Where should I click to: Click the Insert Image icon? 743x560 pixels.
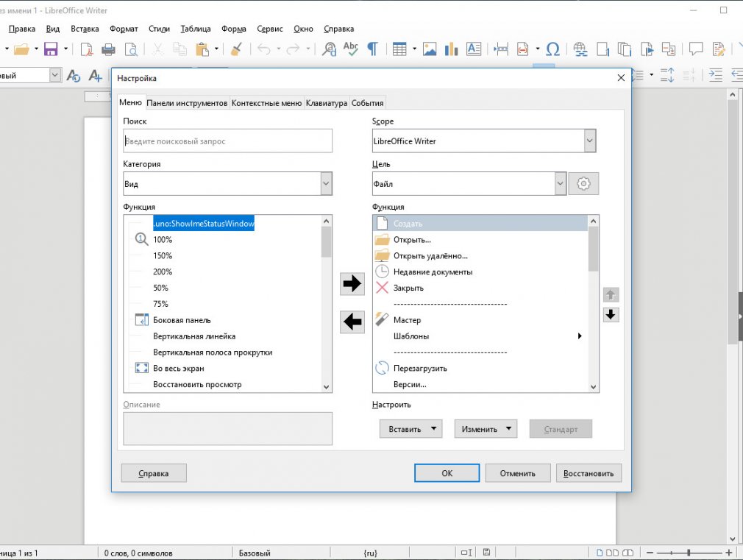coord(430,49)
